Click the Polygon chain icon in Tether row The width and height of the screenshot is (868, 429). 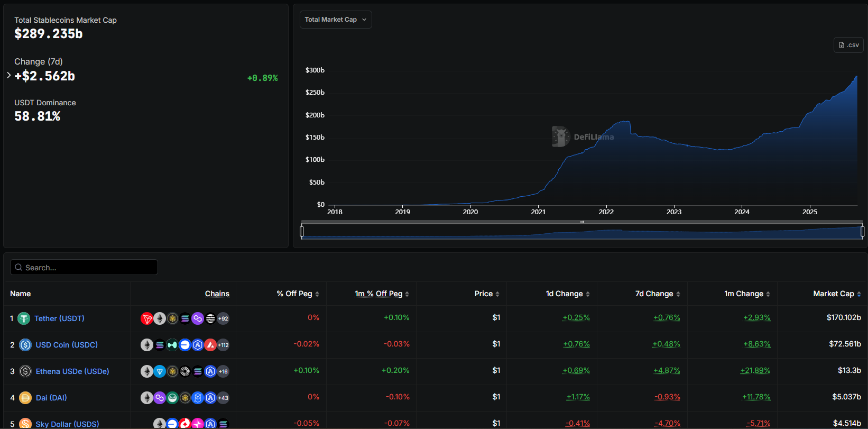[198, 318]
